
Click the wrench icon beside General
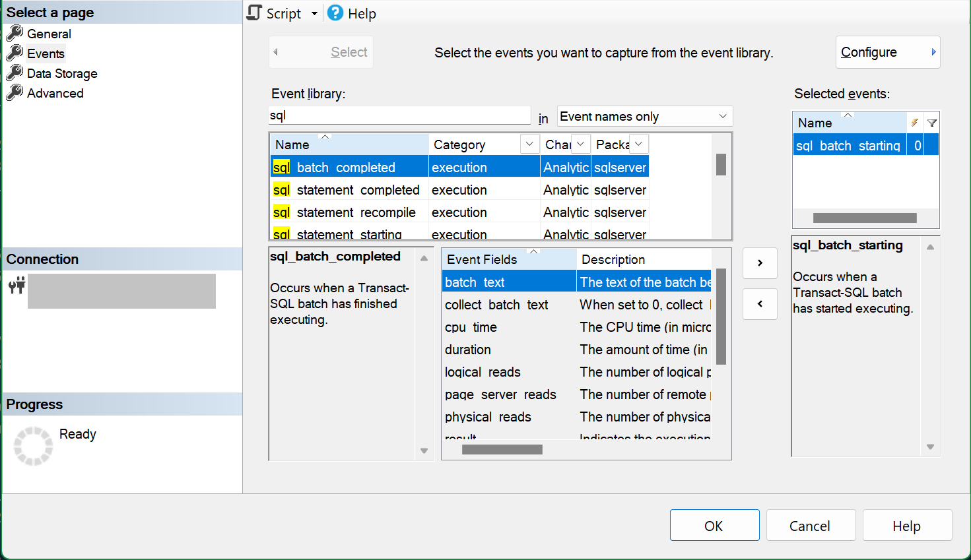coord(15,34)
